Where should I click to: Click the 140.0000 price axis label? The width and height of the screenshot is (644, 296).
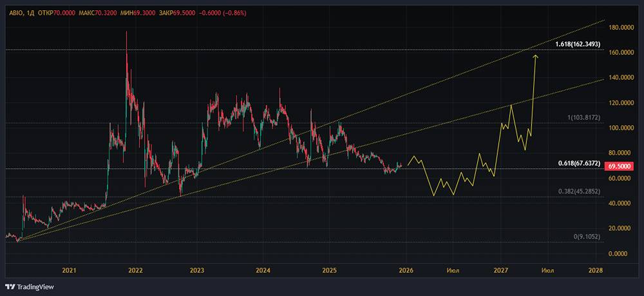[621, 77]
